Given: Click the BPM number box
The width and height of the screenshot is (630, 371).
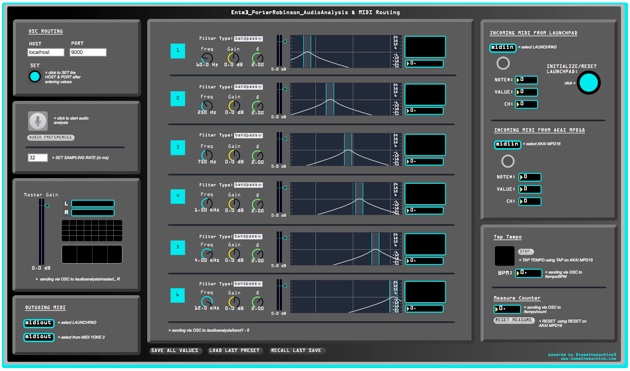Looking at the screenshot, I should coord(528,273).
